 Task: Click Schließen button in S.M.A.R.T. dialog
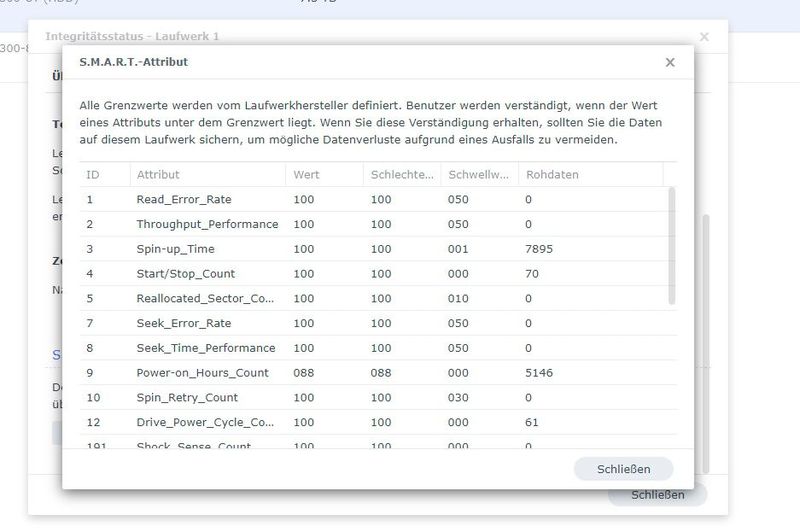click(623, 469)
